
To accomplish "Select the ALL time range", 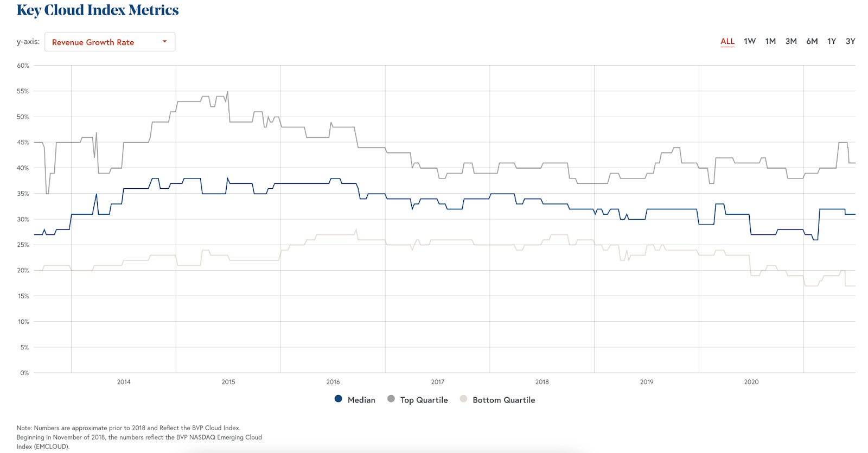I will (x=727, y=41).
